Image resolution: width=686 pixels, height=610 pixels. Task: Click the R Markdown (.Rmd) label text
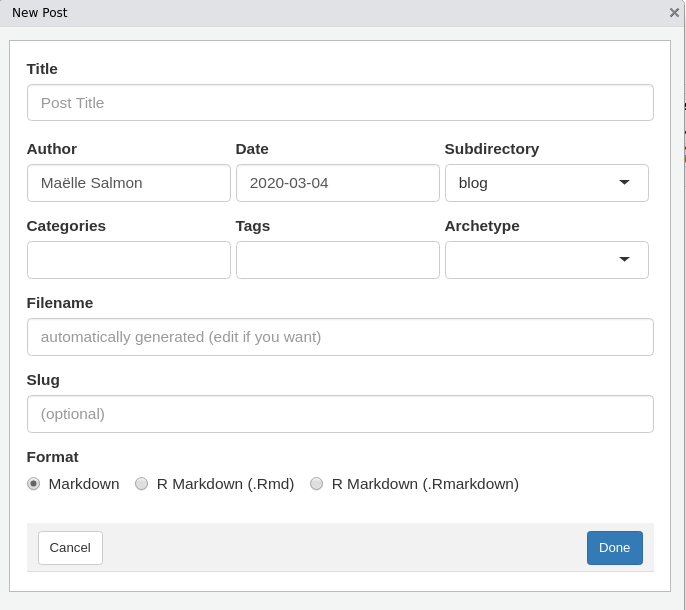(225, 484)
